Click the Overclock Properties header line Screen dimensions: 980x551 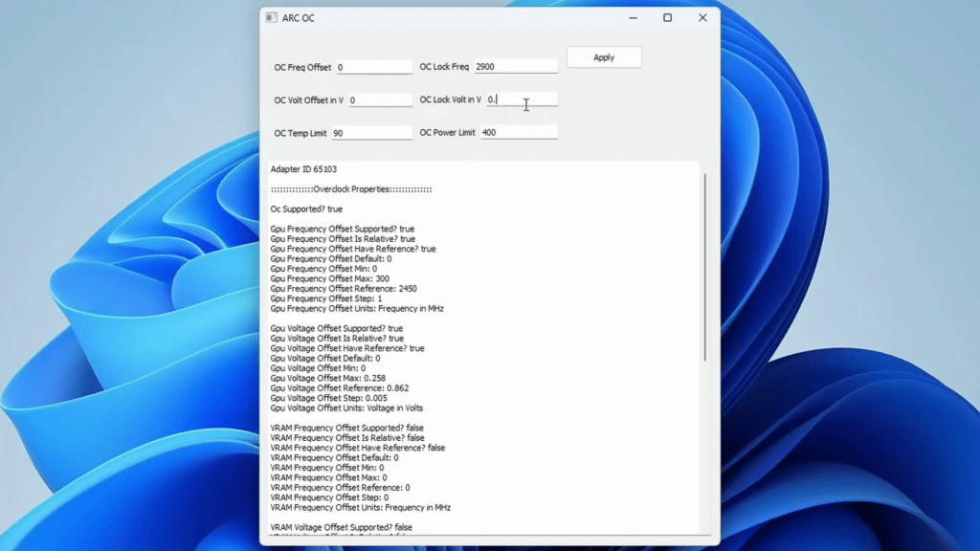(351, 189)
